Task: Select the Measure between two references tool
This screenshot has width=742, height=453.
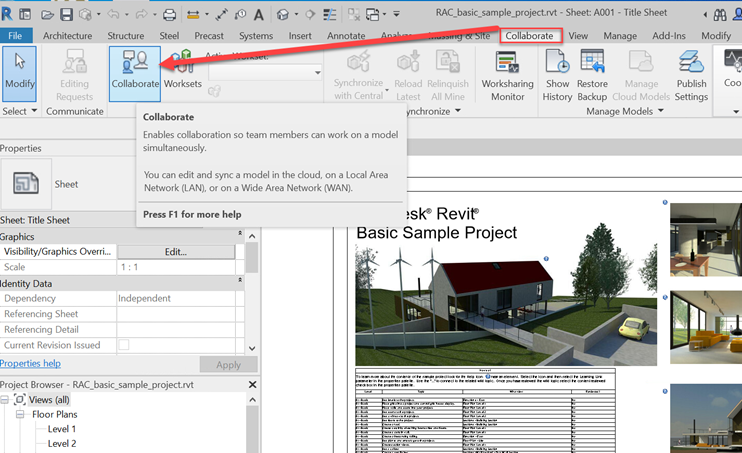Action: coord(193,15)
